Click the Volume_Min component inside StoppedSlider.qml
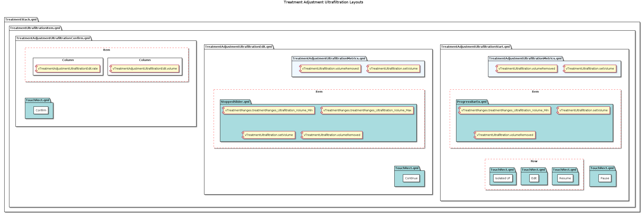The width and height of the screenshot is (644, 214). [x=269, y=110]
